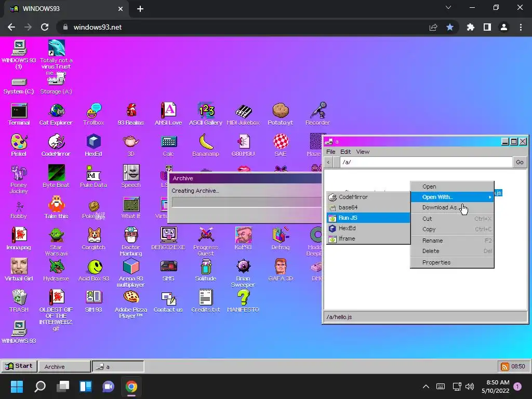Select Iframe in Open With submenu
This screenshot has height=399, width=532.
368,238
